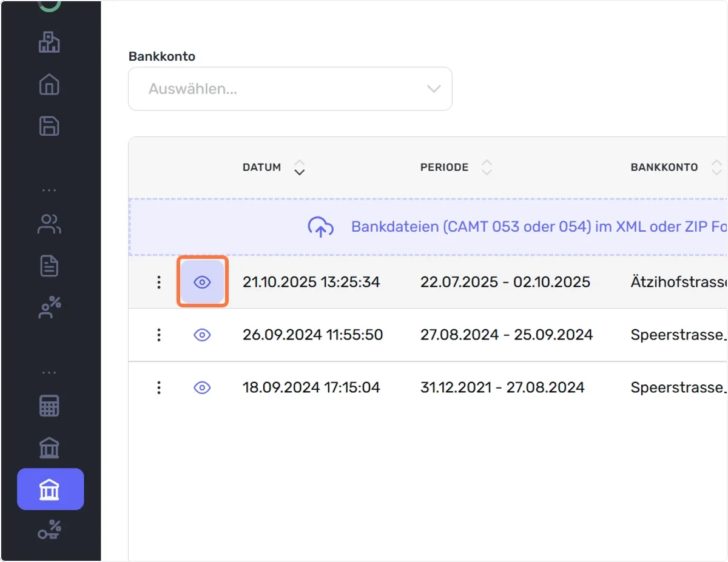The width and height of the screenshot is (728, 562).
Task: Click the cloud upload icon
Action: 320,227
